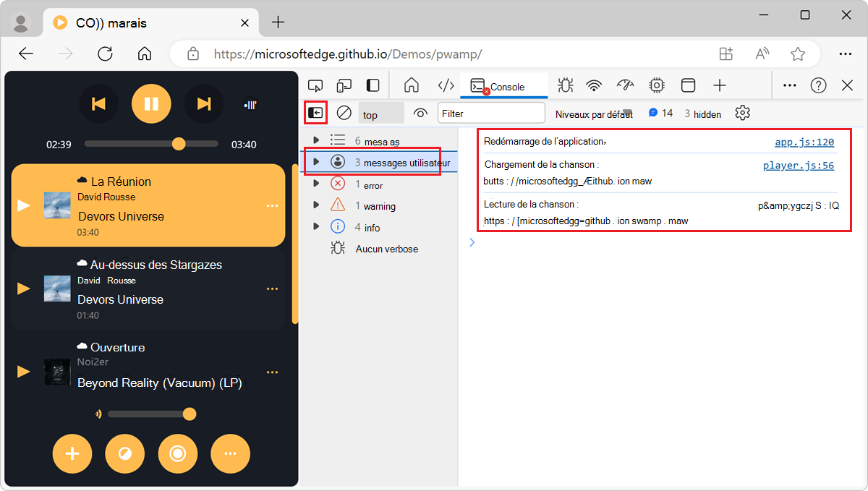Viewport: 868px width, 491px height.
Task: Open the Niveaux par défaut log levels dropdown
Action: [593, 114]
